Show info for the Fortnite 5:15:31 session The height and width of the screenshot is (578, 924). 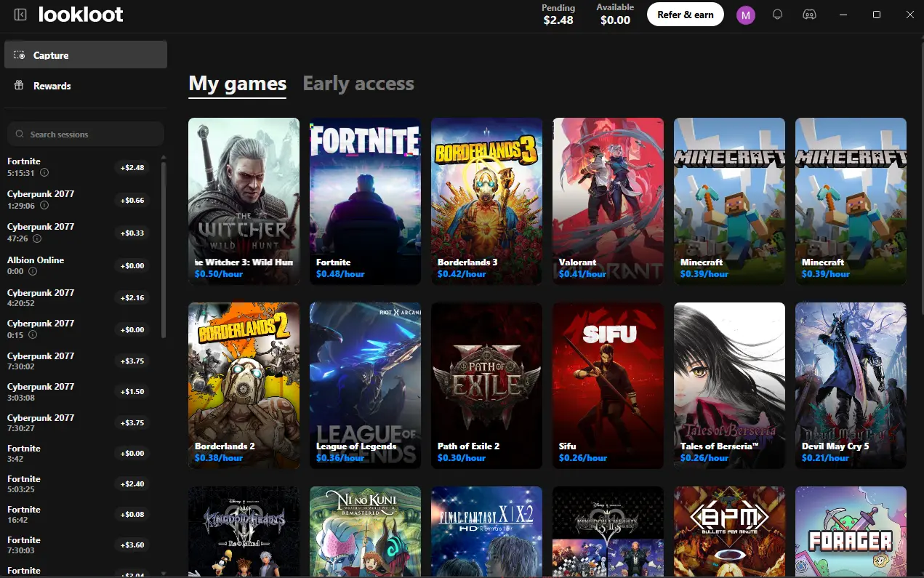(44, 173)
